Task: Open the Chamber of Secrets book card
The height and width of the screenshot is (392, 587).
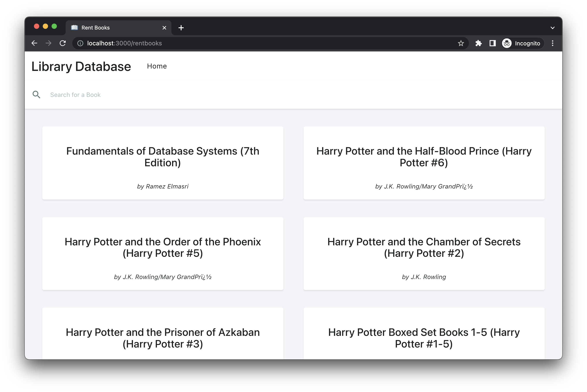Action: 424,253
